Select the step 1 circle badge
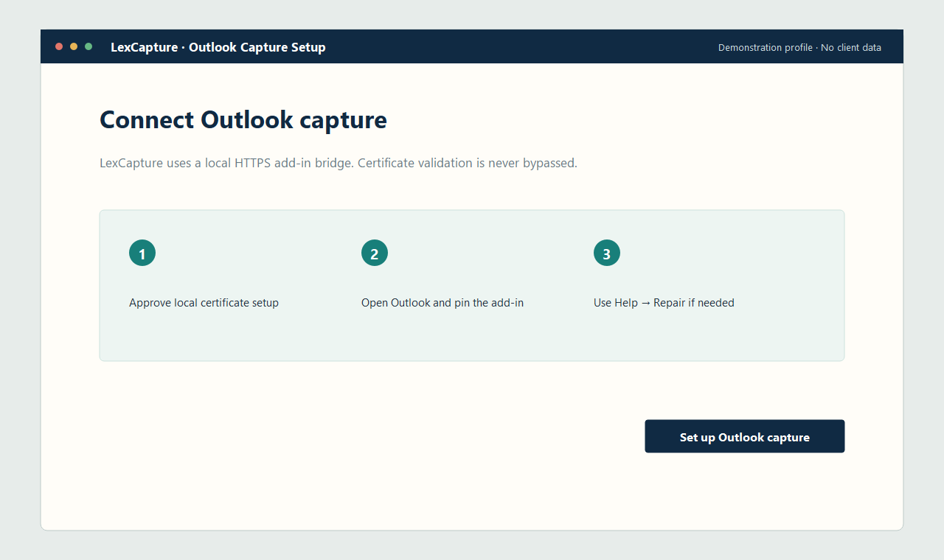 point(142,253)
